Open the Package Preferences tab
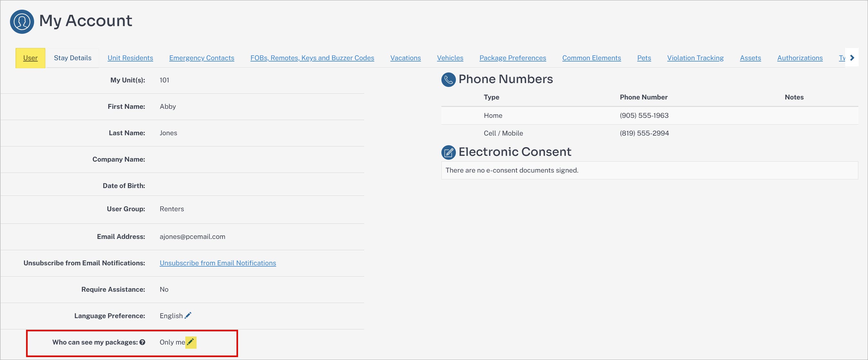The image size is (868, 360). click(512, 58)
